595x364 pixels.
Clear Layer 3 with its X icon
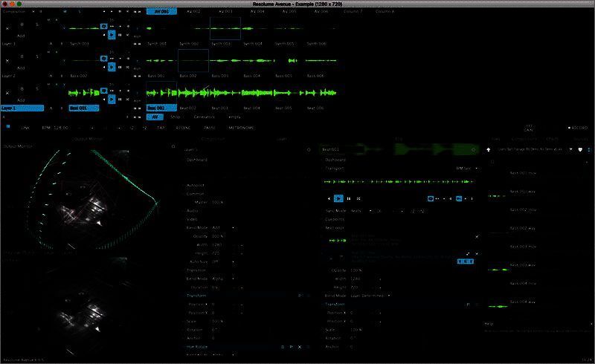[7, 28]
